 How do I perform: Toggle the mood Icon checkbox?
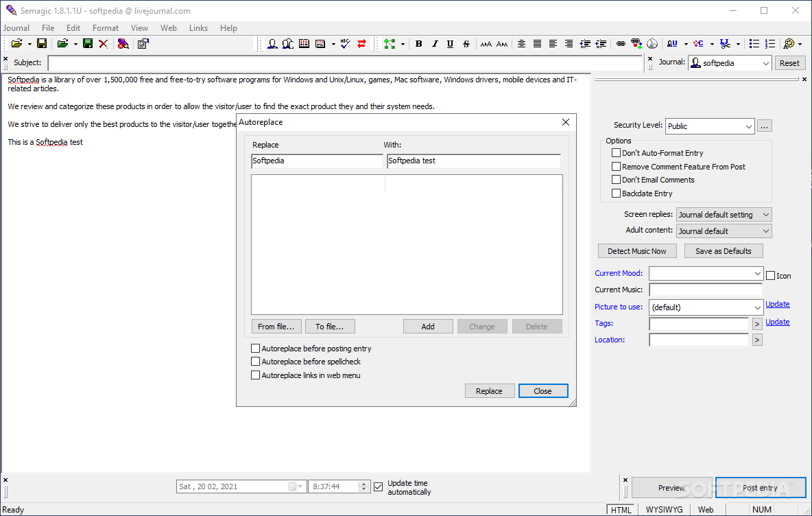point(771,276)
